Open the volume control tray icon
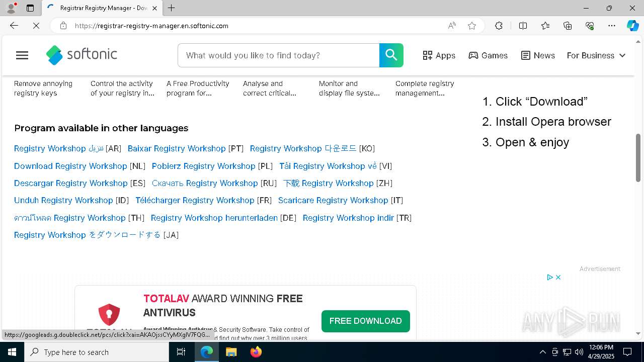This screenshot has width=644, height=362. tap(579, 352)
